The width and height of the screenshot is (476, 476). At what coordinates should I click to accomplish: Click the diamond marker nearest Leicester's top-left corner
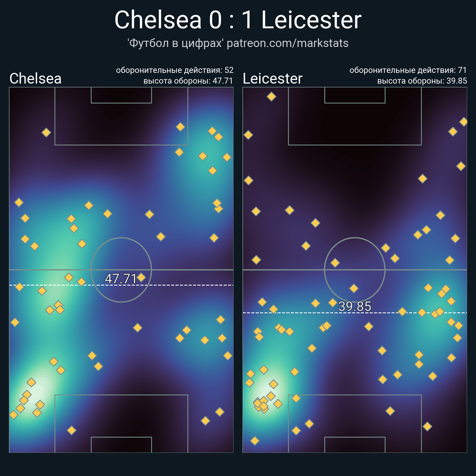click(271, 96)
